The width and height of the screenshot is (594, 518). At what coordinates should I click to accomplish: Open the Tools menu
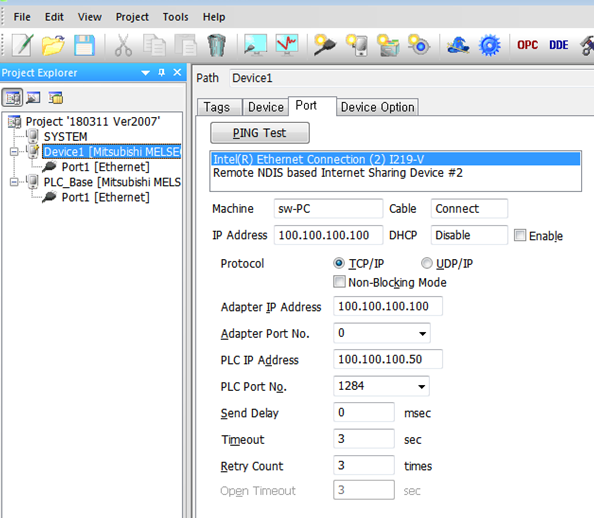[x=175, y=17]
